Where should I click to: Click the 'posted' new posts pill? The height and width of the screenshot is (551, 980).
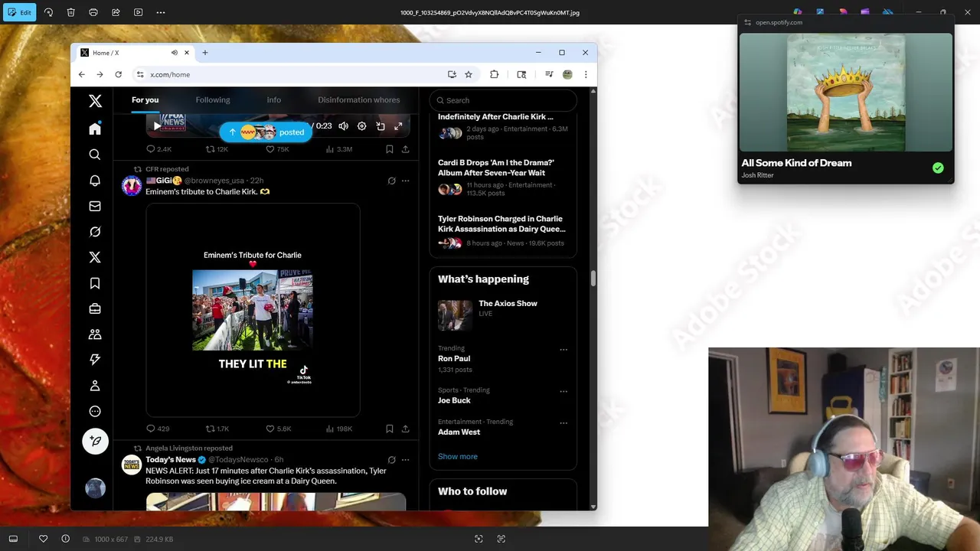266,132
